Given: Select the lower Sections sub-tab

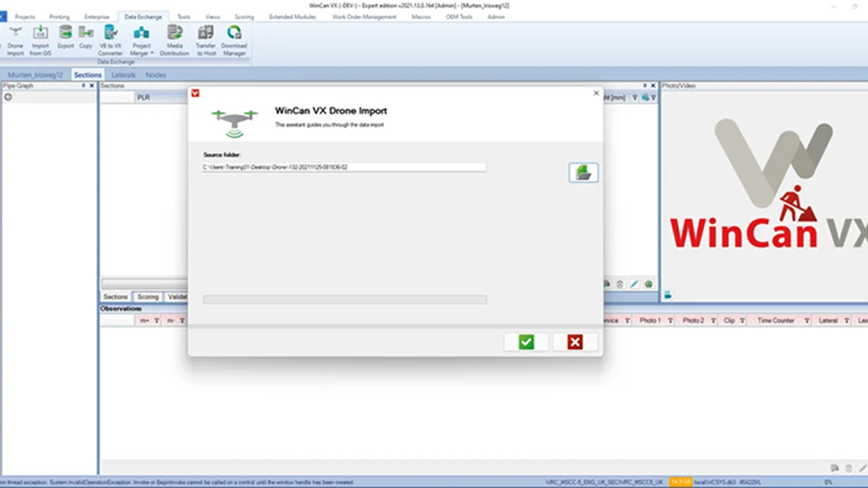Looking at the screenshot, I should point(116,297).
